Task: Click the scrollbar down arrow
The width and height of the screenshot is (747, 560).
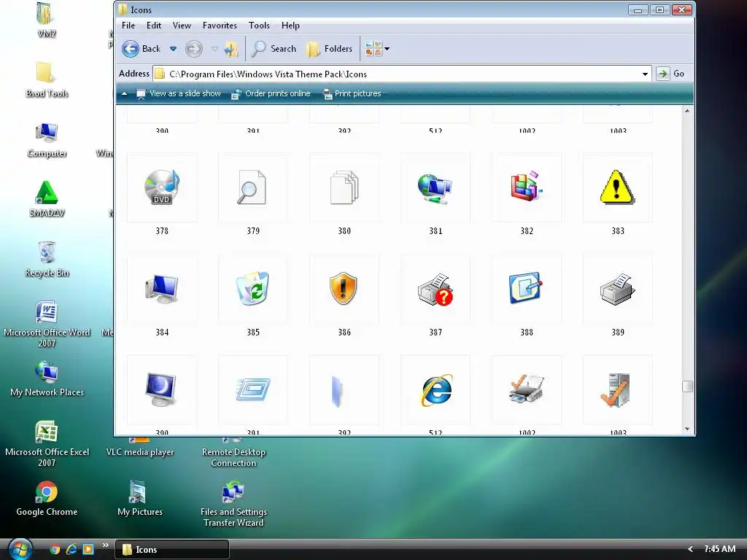Action: [x=687, y=429]
